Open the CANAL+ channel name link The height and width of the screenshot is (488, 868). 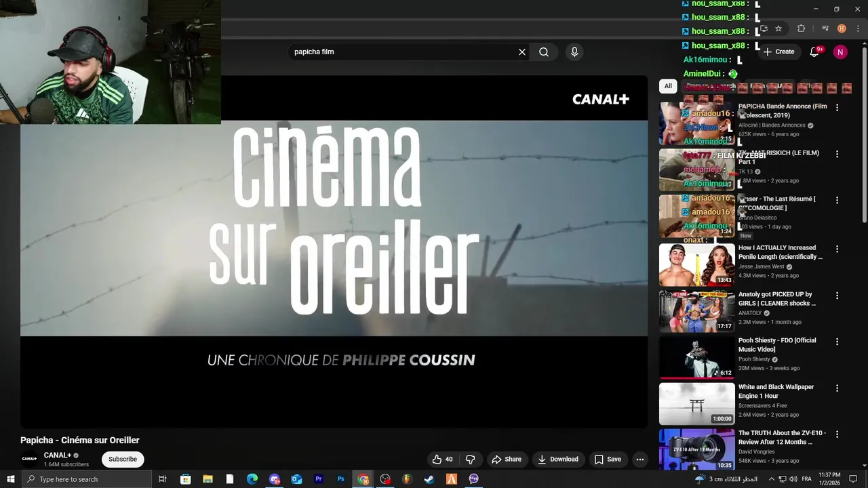coord(58,455)
